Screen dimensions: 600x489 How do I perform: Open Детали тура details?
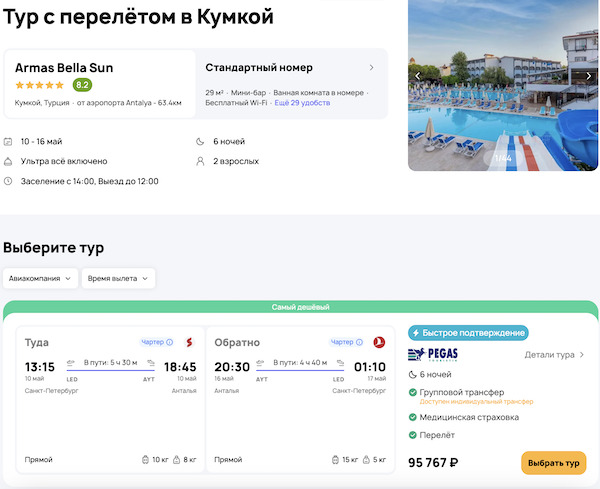point(555,354)
